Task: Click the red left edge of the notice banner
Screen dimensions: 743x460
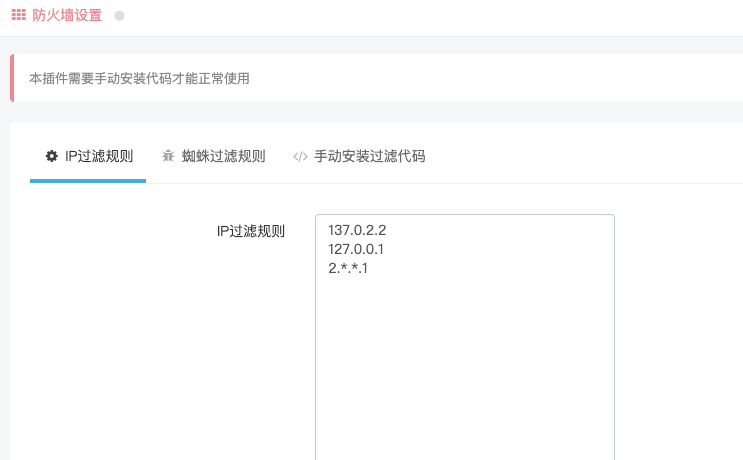Action: click(x=12, y=78)
